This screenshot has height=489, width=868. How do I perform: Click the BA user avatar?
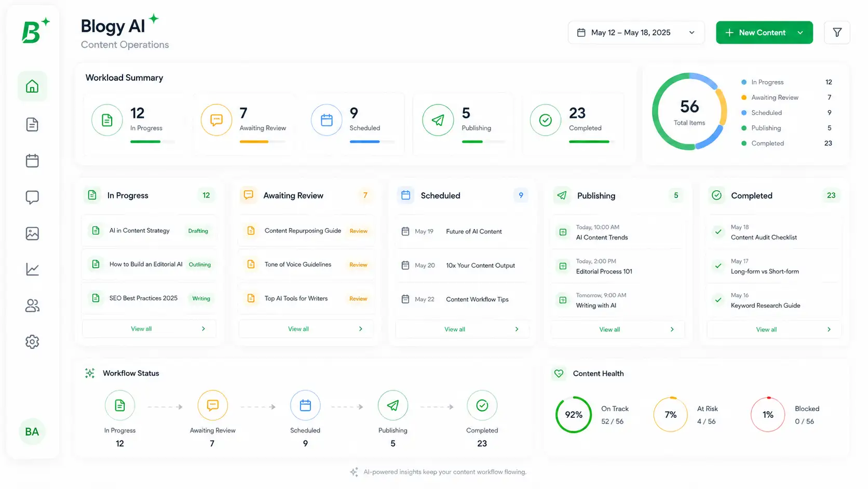32,431
